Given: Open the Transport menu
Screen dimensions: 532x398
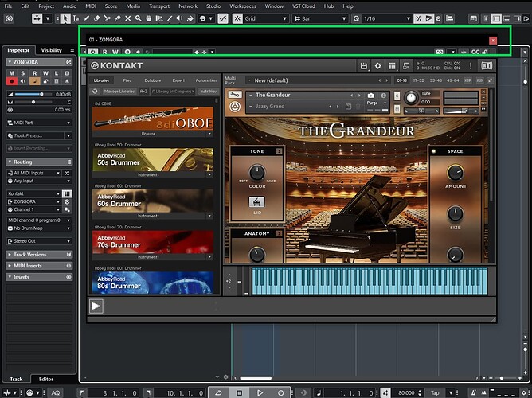Looking at the screenshot, I should click(x=159, y=6).
